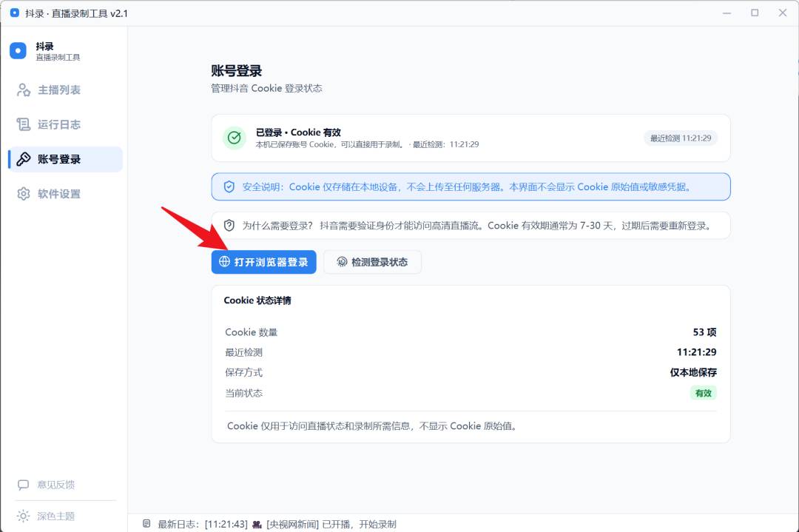This screenshot has width=799, height=532.
Task: Click the 11:21:29 value in the 最近检测 row
Action: 697,352
